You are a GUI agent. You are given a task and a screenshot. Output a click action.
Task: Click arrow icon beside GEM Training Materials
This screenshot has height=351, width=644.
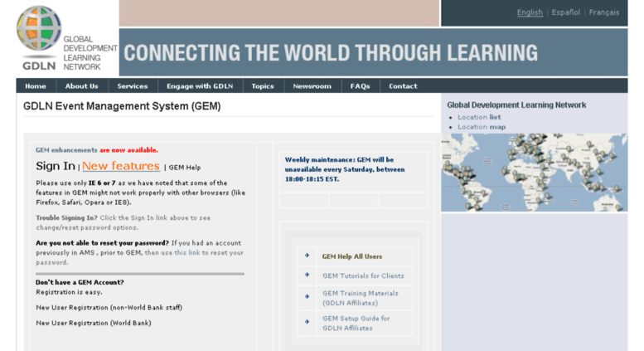307,296
